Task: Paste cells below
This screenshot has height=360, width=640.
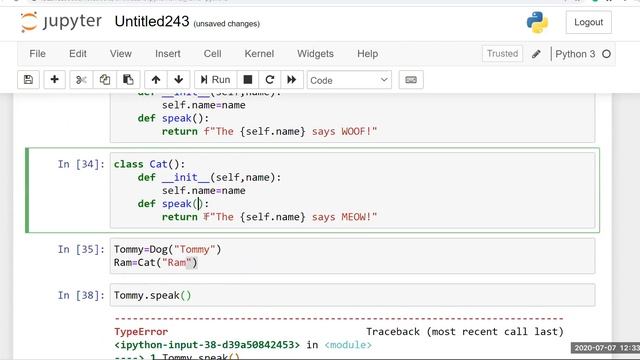Action: click(128, 80)
